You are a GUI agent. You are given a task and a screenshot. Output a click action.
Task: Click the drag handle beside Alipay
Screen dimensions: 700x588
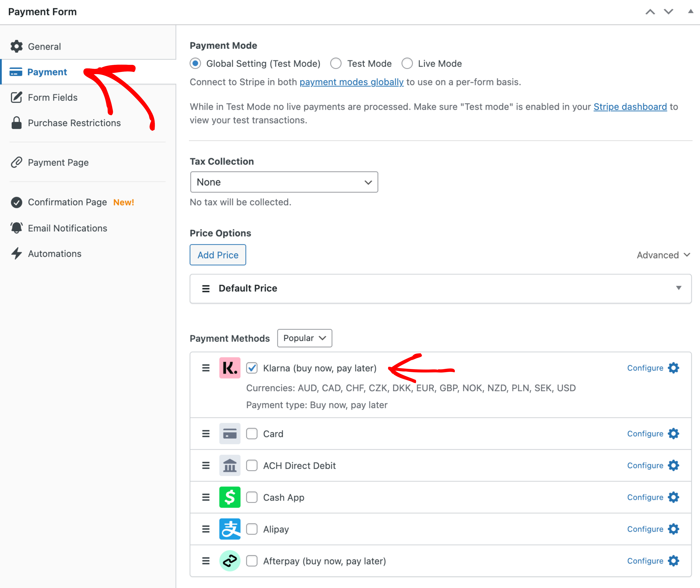(x=206, y=529)
